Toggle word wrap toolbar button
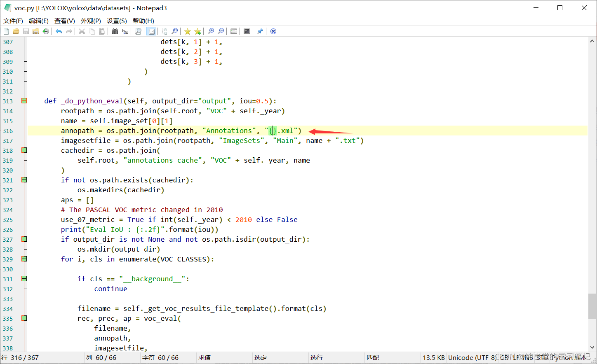 [x=152, y=31]
